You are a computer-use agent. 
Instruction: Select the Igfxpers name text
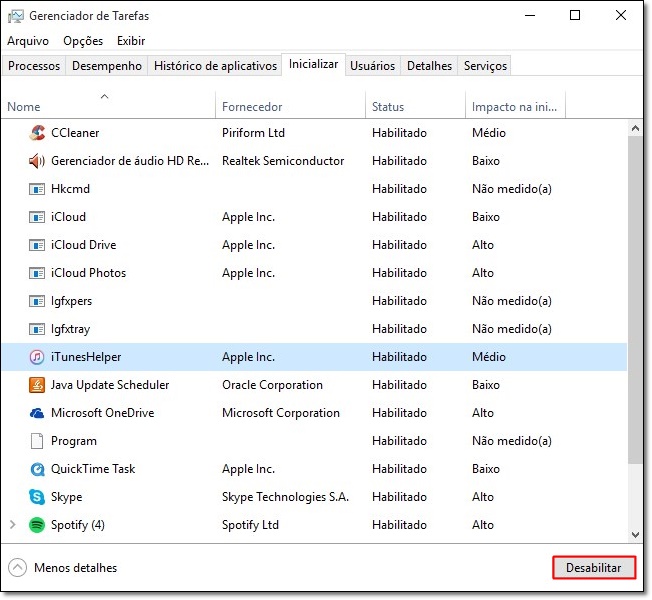click(x=72, y=301)
